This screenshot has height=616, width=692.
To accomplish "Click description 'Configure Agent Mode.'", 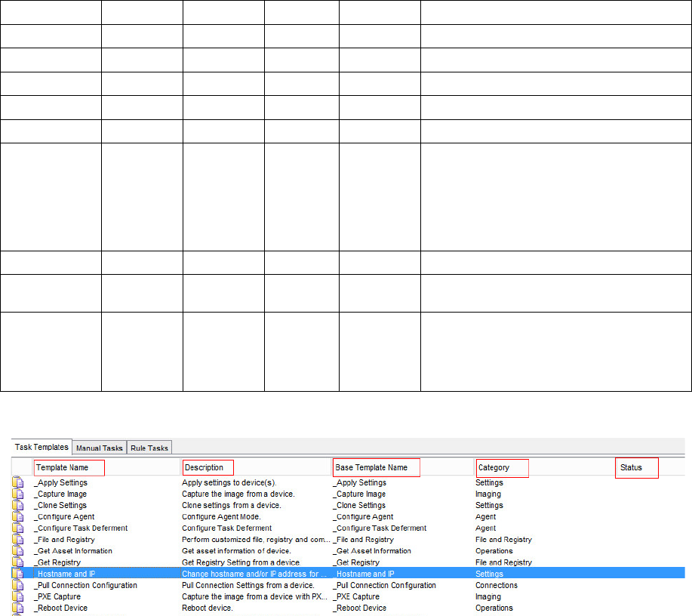I will point(222,517).
